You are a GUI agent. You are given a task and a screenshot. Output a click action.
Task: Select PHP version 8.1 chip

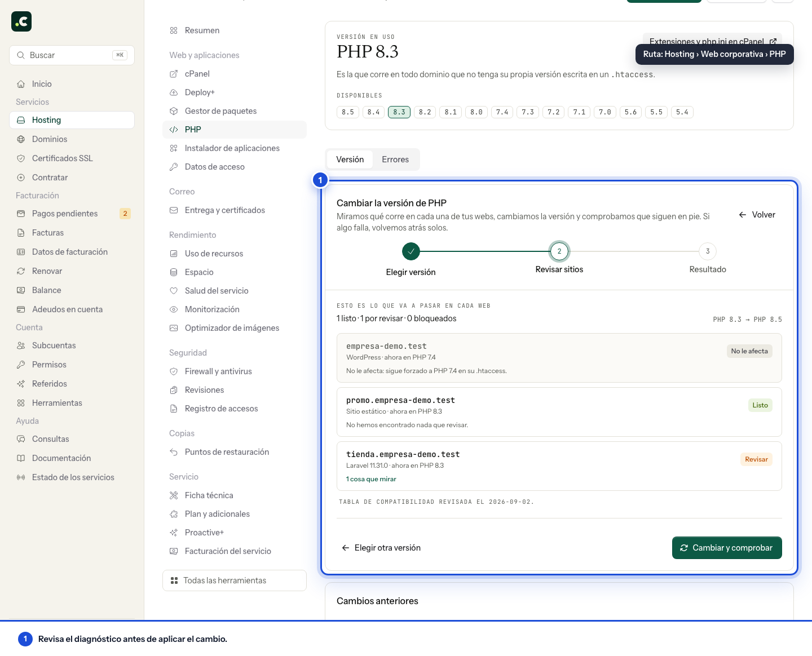point(451,112)
